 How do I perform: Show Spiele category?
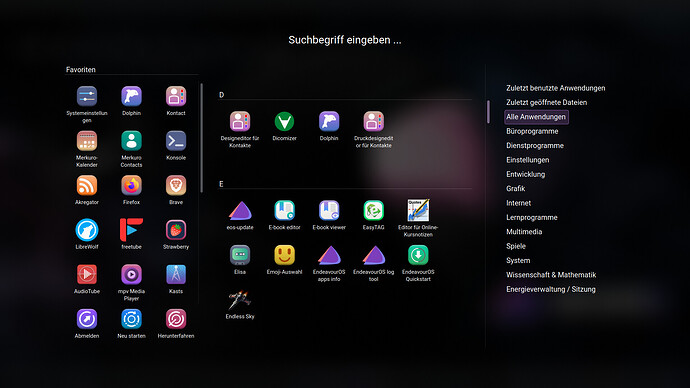516,246
